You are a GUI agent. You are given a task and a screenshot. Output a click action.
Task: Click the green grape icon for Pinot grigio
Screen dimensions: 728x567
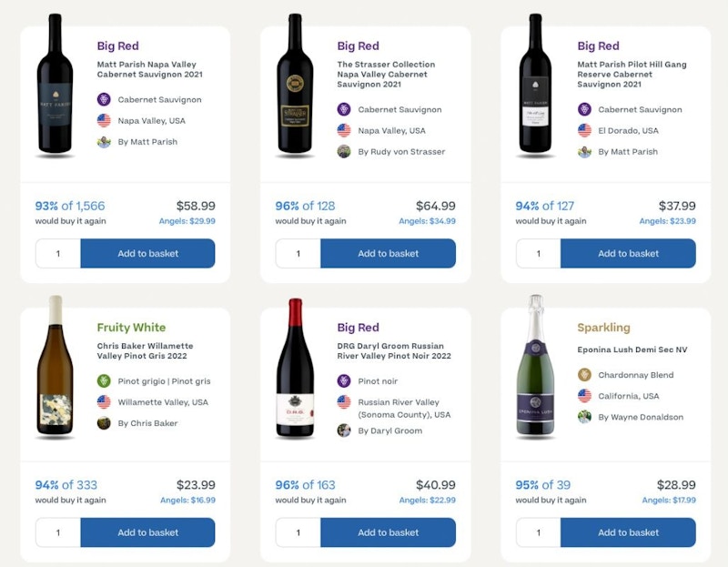[x=104, y=381]
